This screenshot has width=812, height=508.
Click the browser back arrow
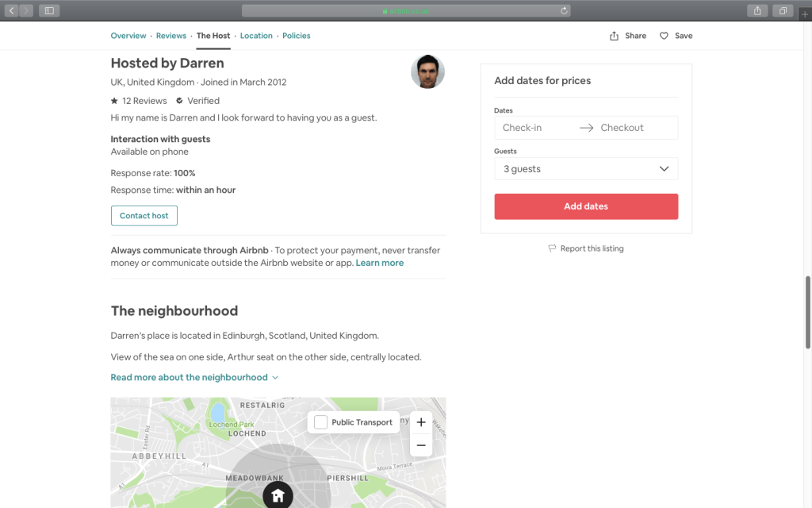(x=11, y=10)
